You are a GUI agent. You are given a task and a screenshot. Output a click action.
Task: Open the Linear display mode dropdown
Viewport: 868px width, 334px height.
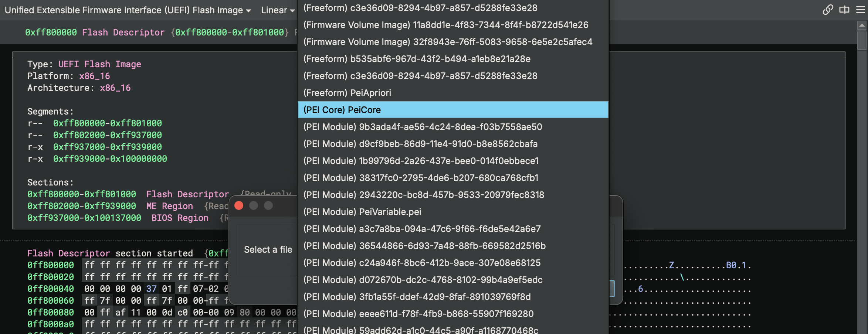277,10
